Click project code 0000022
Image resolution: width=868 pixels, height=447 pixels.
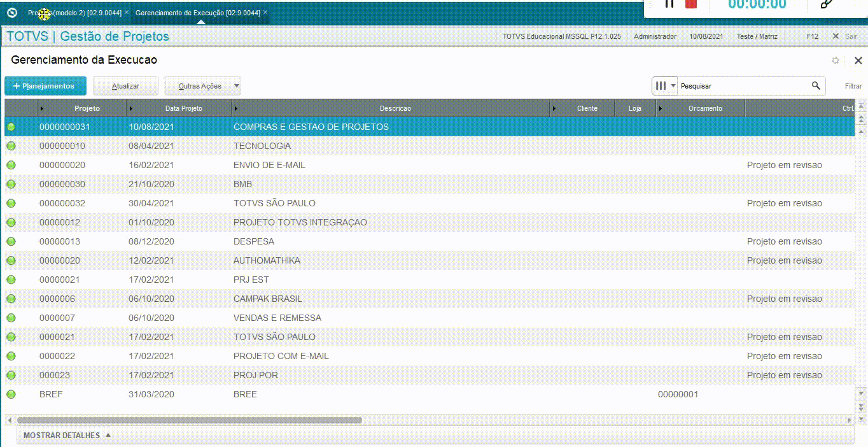click(x=57, y=356)
